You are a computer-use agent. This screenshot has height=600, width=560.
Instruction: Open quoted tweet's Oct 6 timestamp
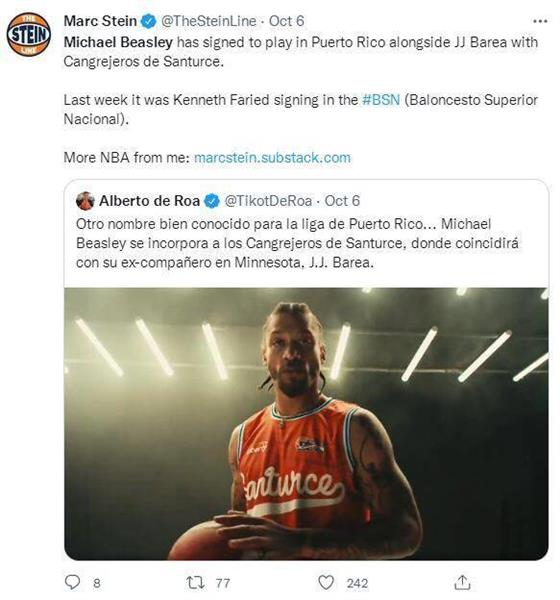coord(342,201)
